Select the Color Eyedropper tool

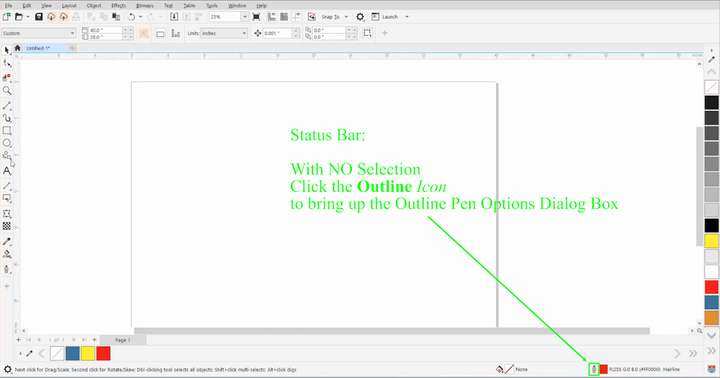point(7,241)
